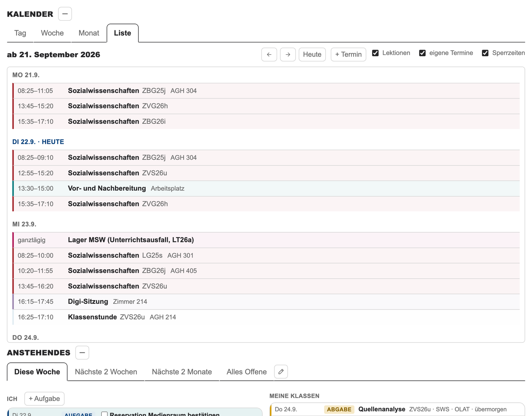Screen dimensions: 532x416
Task: Open the Klassenstunde ZVS26u entry
Action: point(266,317)
